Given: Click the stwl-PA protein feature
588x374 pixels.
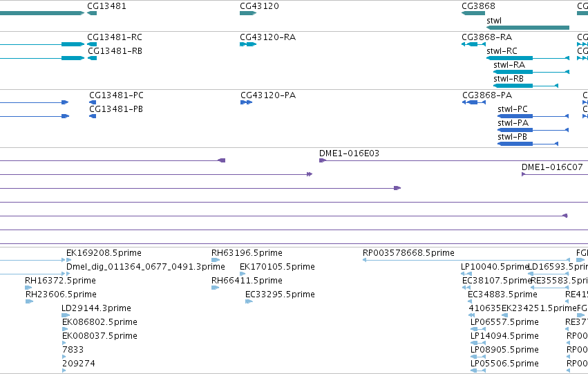Looking at the screenshot, I should (x=533, y=130).
